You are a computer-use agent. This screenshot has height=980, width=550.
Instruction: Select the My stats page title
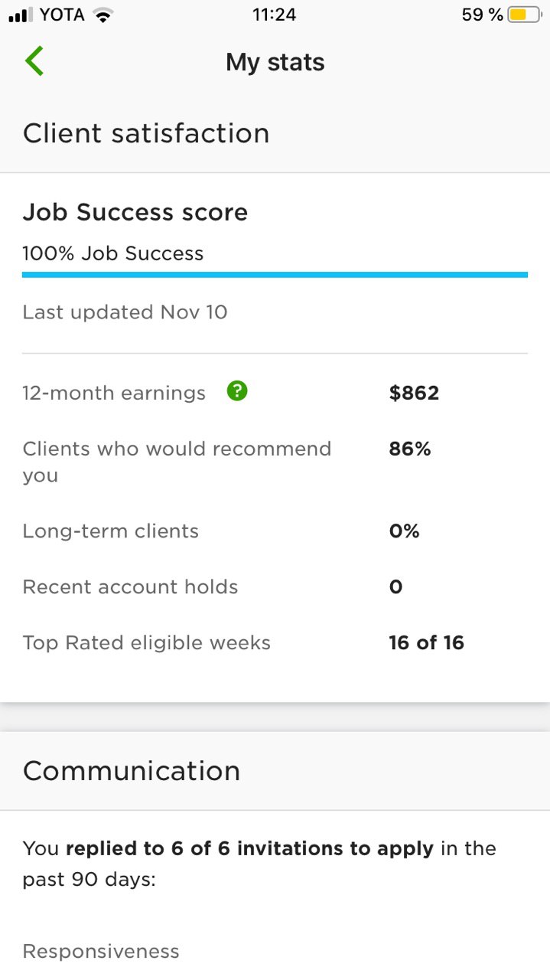tap(275, 62)
